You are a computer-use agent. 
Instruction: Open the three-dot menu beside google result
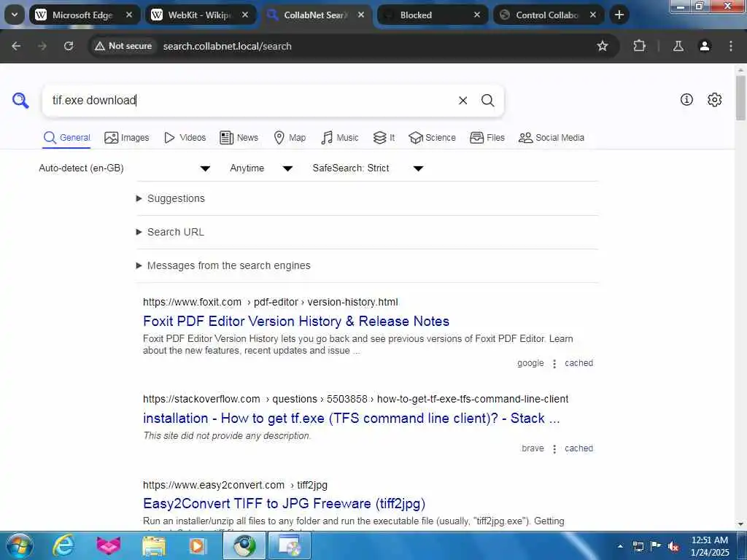pos(554,364)
